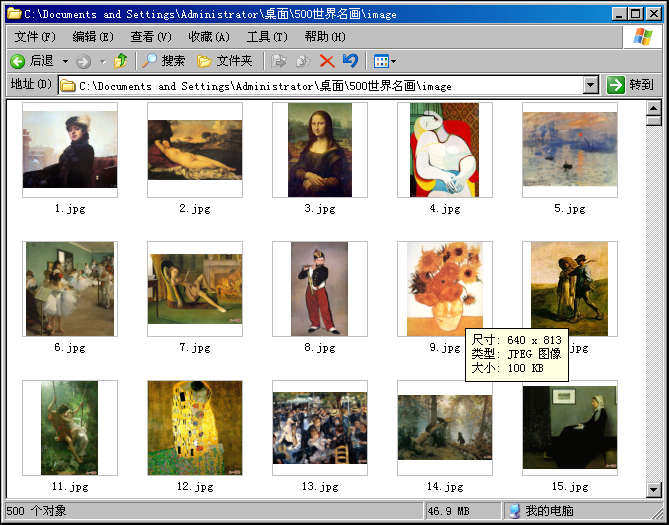Open the 查看(V) menu

(x=151, y=37)
